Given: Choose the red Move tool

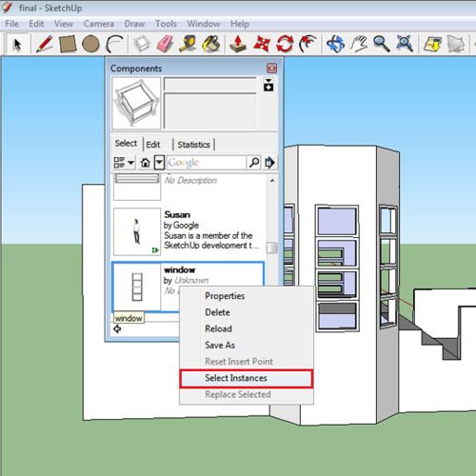Looking at the screenshot, I should pyautogui.click(x=262, y=44).
